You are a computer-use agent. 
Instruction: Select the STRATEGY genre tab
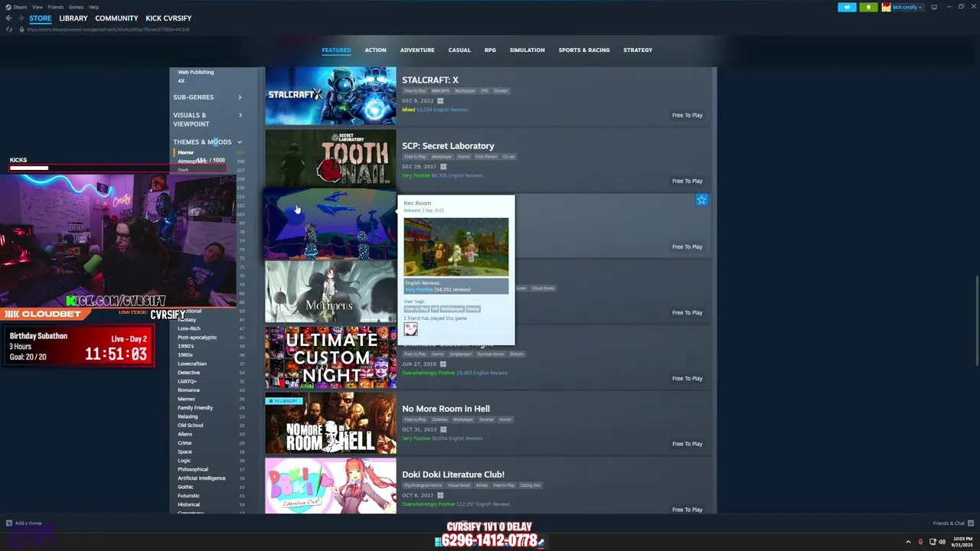(x=638, y=50)
